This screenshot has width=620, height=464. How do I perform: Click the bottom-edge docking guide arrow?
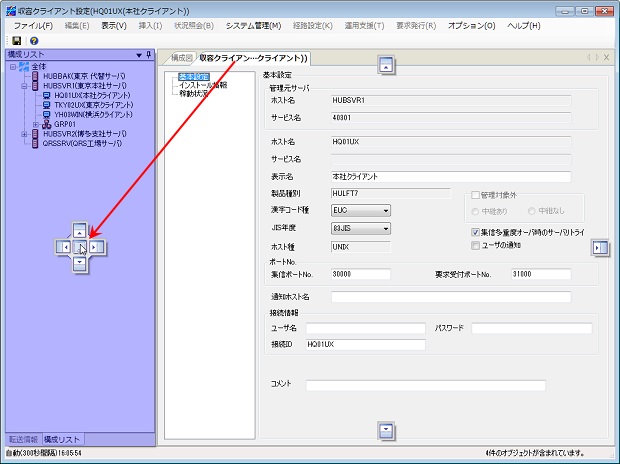386,430
